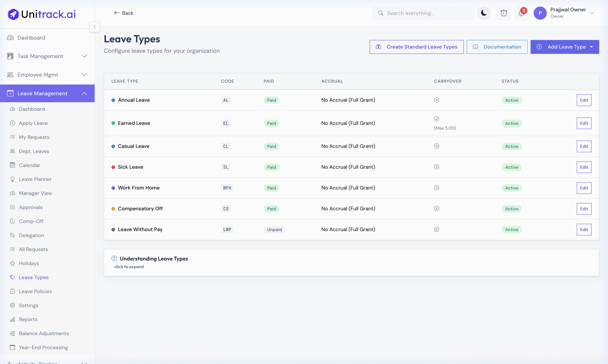608x364 pixels.
Task: Open the reminder alarm clock icon
Action: pyautogui.click(x=503, y=13)
